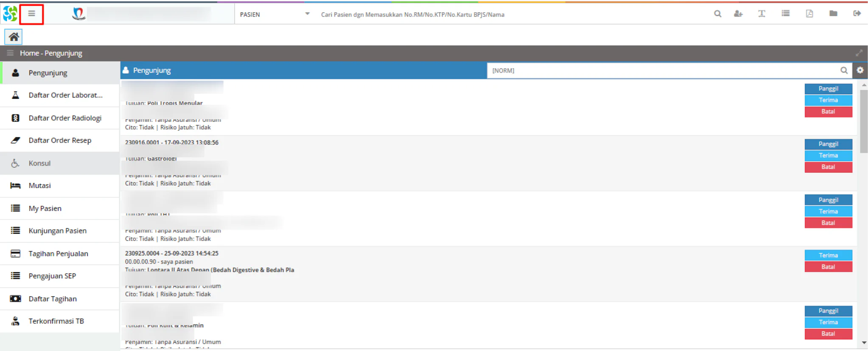Click the magnifier icon in the top toolbar

tap(718, 14)
